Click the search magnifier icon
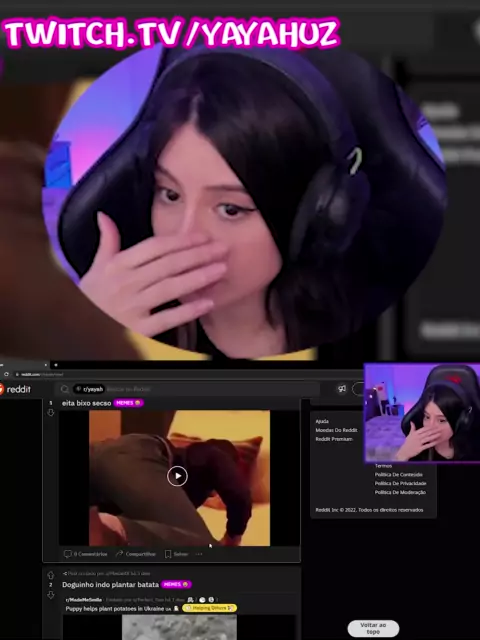This screenshot has width=480, height=640. point(64,389)
